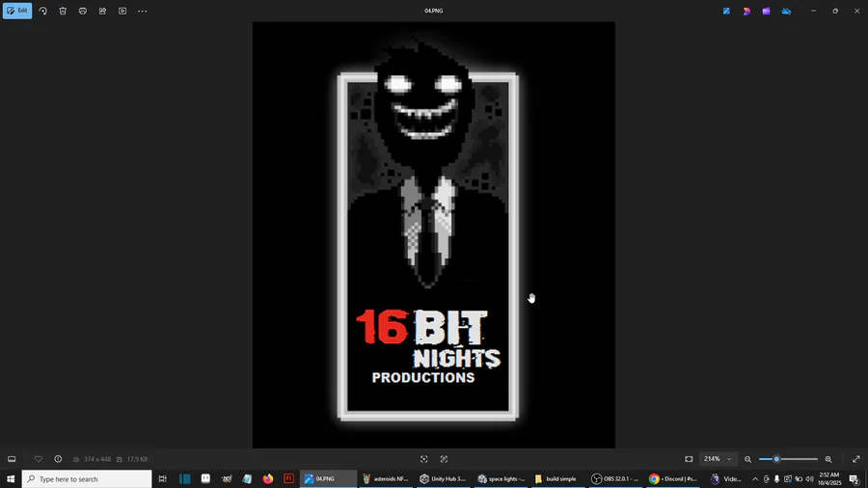The image size is (868, 488).
Task: Open the Windows Start menu
Action: 11,479
